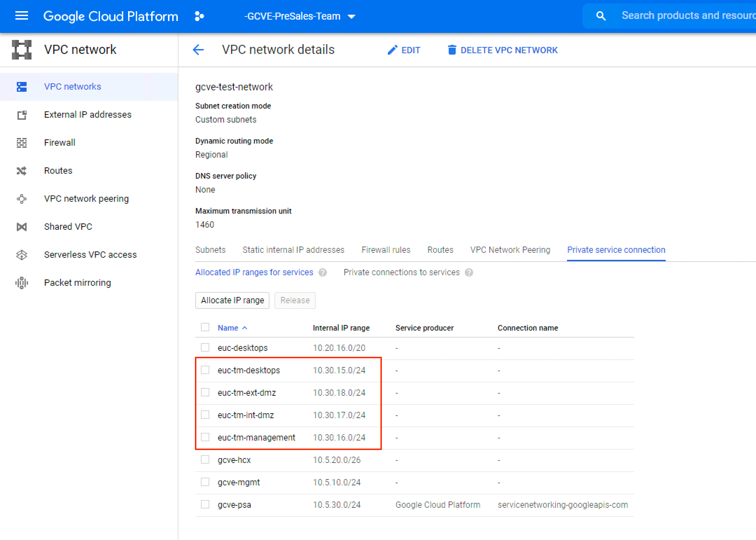Open the VPC Network Peering tab
Viewport: 756px width, 540px height.
pyautogui.click(x=510, y=250)
